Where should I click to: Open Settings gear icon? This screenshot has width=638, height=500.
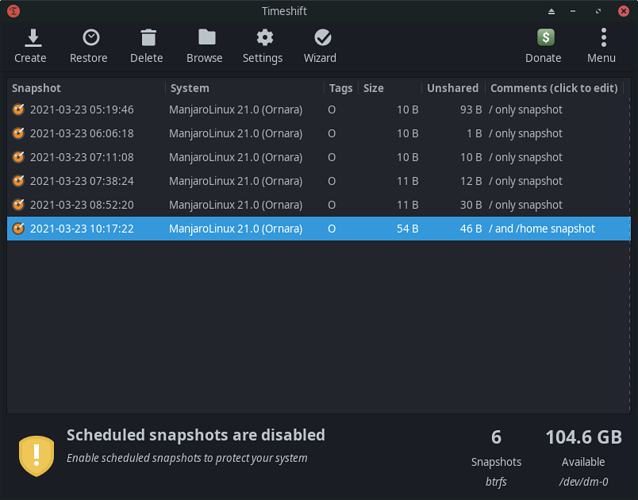(x=265, y=38)
